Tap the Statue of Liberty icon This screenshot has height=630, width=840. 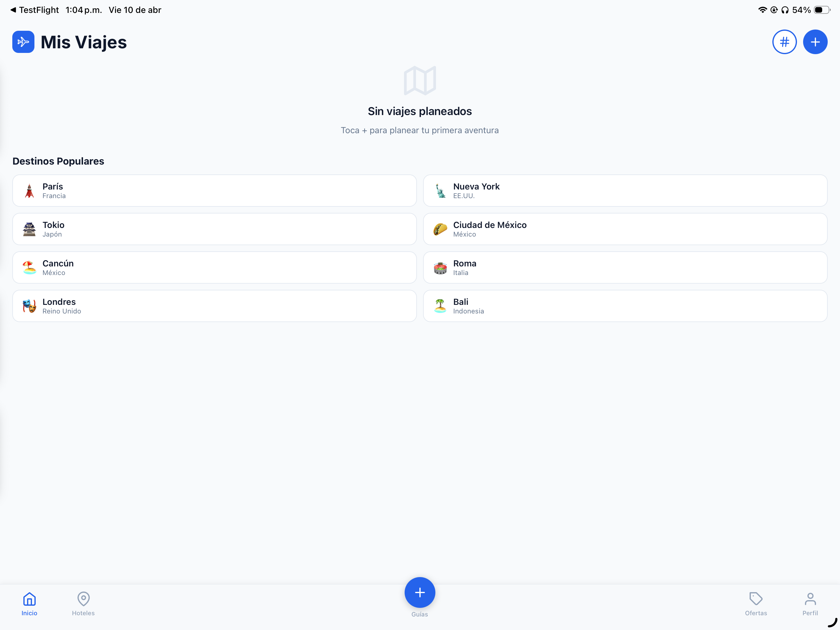pos(440,191)
